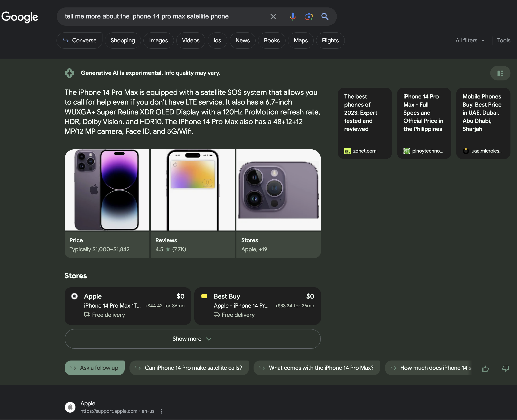Click the list view icon top right
517x420 pixels.
coord(500,73)
